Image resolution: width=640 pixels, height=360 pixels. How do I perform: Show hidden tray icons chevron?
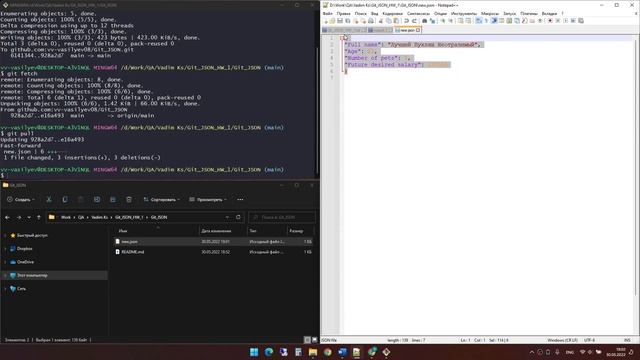[x=531, y=352]
